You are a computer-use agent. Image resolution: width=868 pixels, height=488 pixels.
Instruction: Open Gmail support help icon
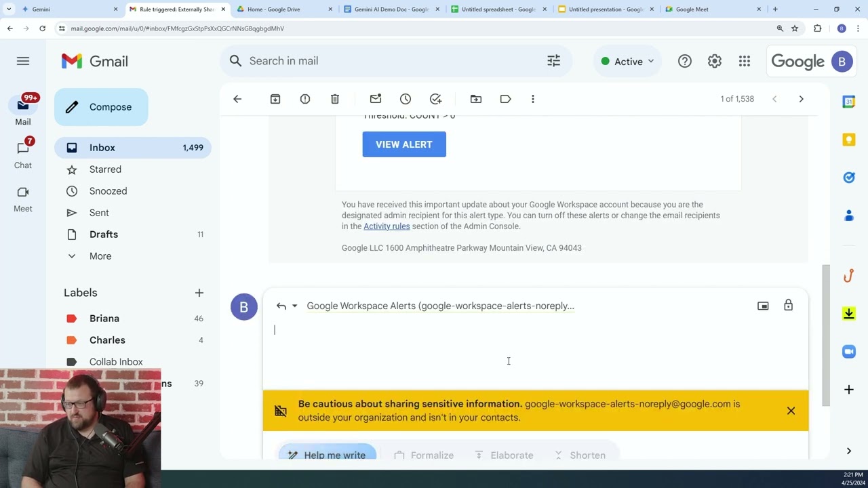click(685, 61)
